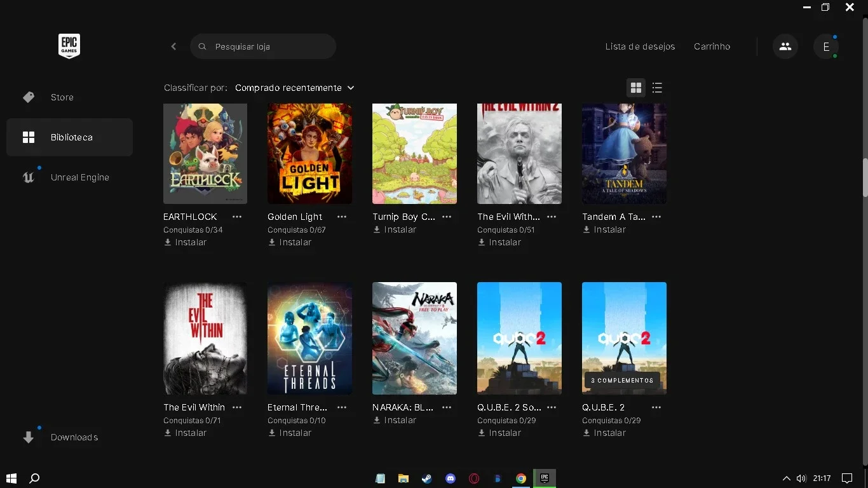Install Tandem A Tale of Shadows

click(604, 229)
